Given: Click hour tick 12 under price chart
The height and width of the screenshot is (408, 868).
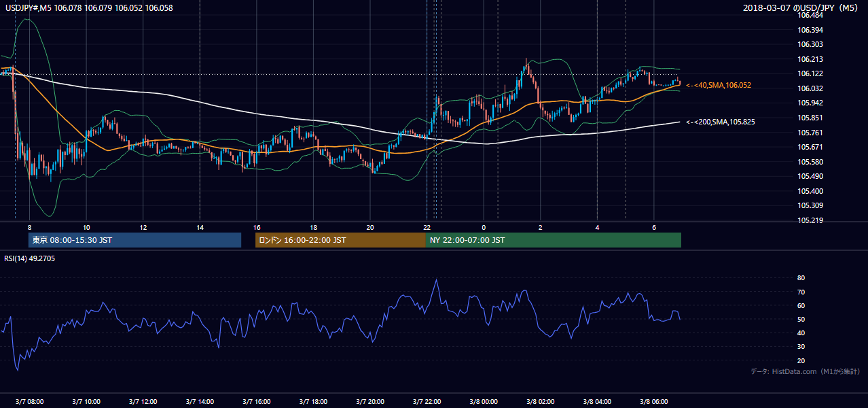Looking at the screenshot, I should [143, 227].
